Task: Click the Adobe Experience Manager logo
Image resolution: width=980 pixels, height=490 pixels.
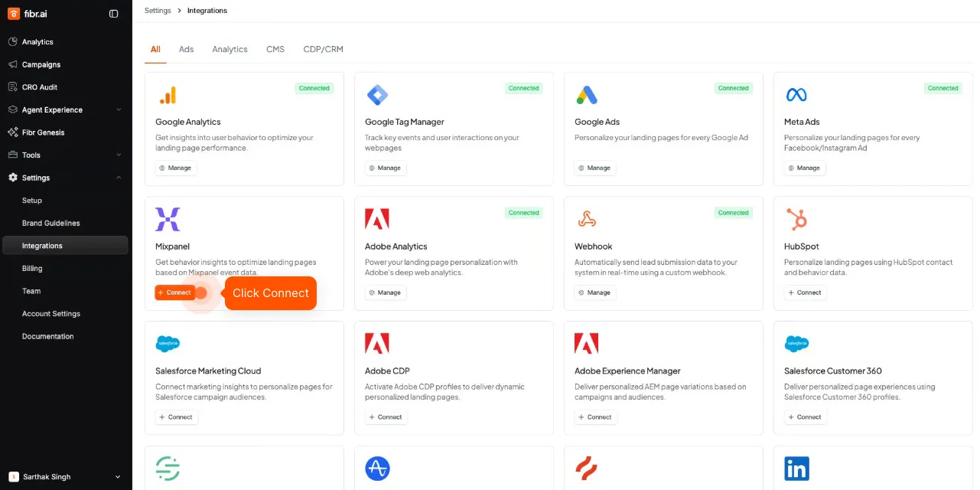Action: 587,344
